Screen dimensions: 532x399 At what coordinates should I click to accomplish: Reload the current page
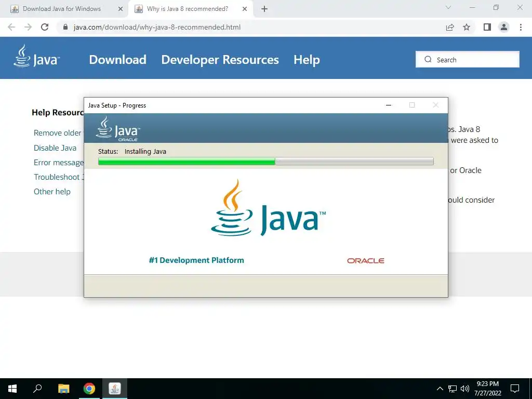pos(45,27)
